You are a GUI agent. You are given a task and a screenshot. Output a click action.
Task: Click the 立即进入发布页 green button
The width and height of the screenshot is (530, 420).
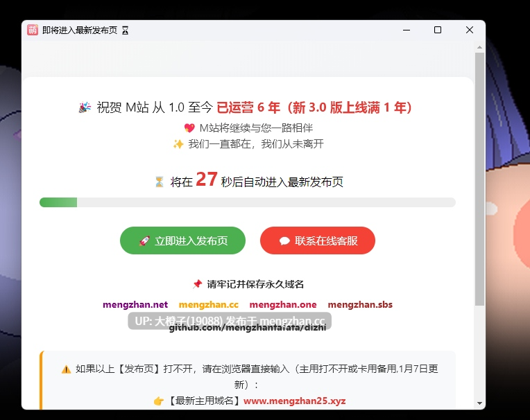tap(182, 240)
